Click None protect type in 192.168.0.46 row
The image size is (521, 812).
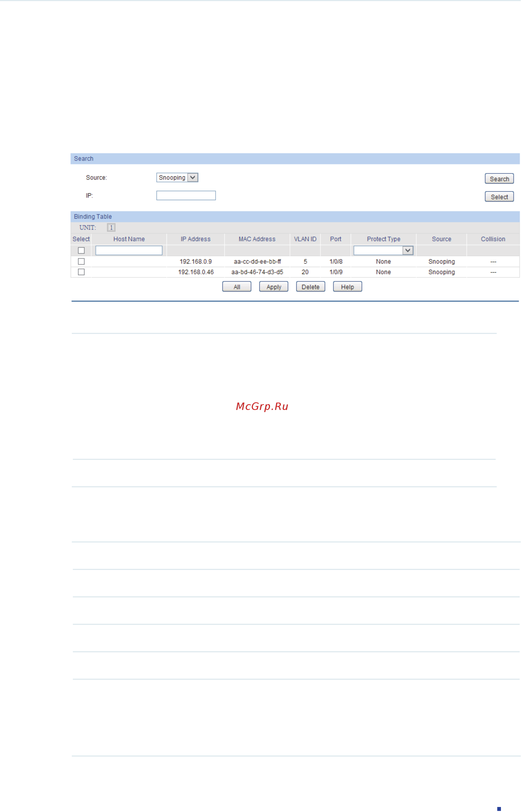click(x=383, y=272)
